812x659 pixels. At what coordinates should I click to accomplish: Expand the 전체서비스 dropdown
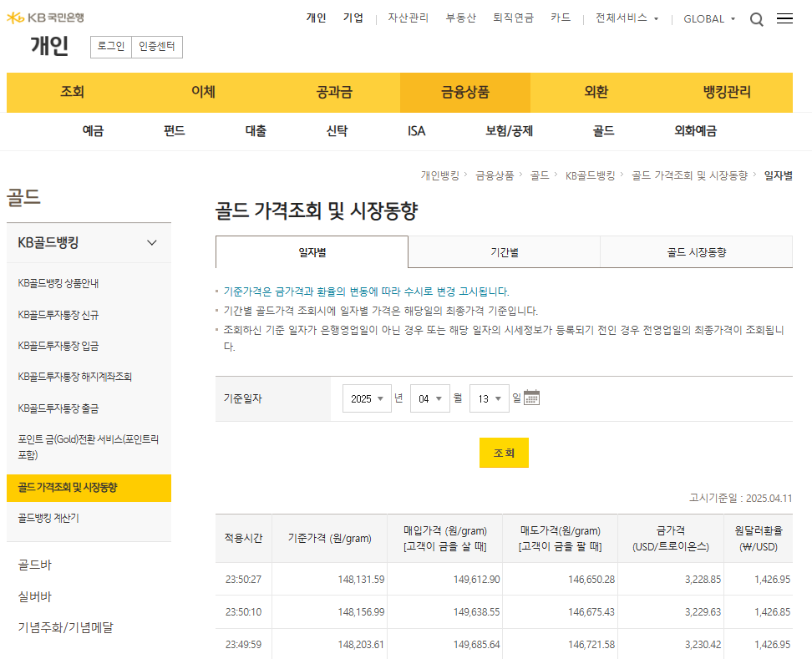[627, 18]
